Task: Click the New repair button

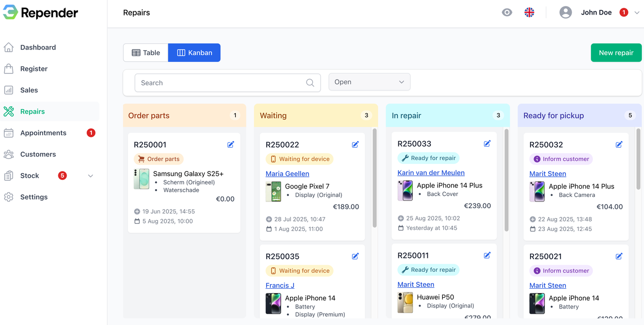Action: click(616, 52)
